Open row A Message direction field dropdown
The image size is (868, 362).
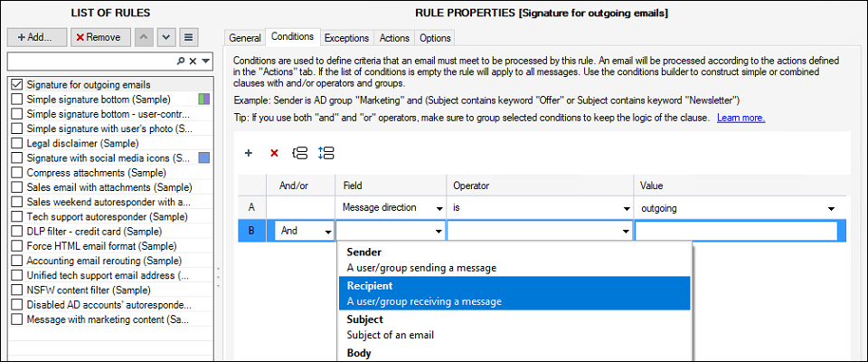click(x=439, y=209)
